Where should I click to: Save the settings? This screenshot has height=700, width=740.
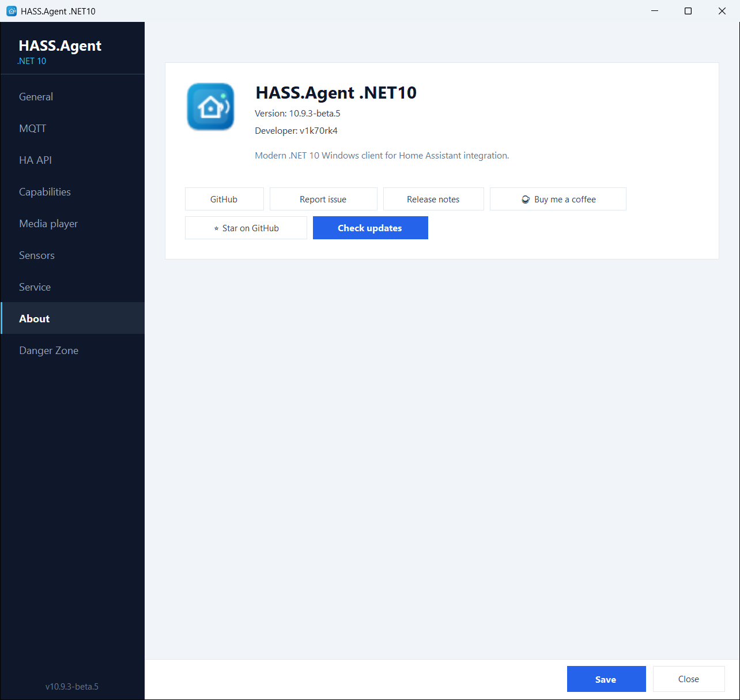click(606, 679)
